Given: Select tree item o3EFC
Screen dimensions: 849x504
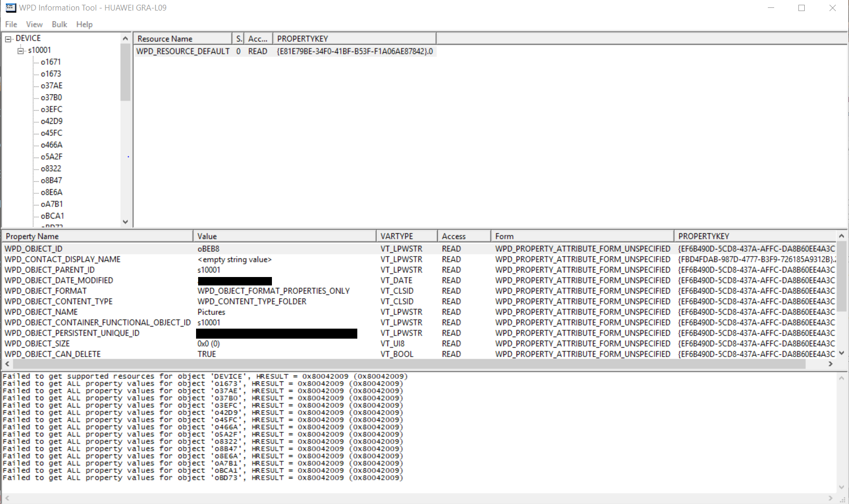Looking at the screenshot, I should click(x=52, y=109).
